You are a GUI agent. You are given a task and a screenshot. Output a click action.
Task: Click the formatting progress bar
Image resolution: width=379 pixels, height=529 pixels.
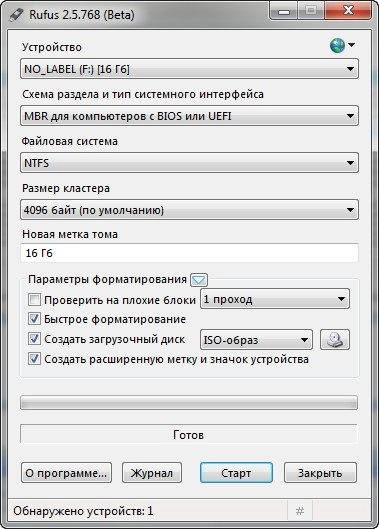point(189,403)
